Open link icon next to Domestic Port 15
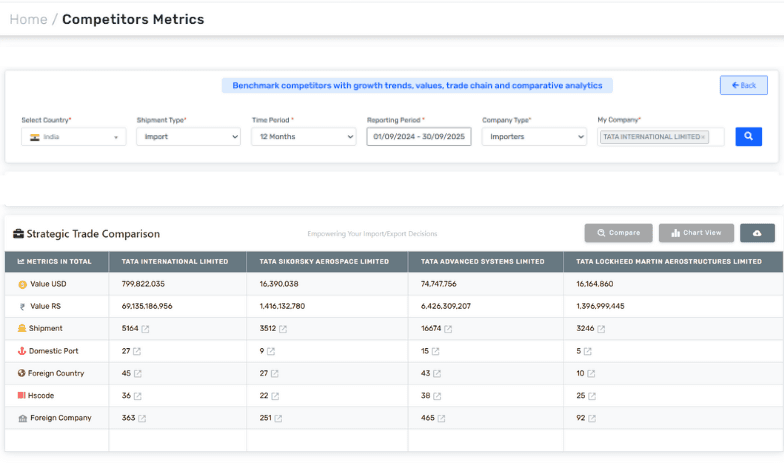The width and height of the screenshot is (784, 465). pos(436,352)
